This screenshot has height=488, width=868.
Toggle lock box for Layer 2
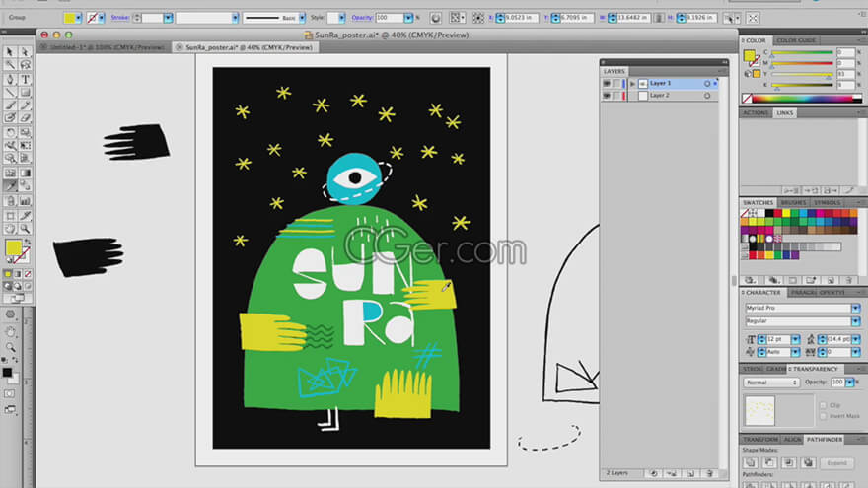click(x=616, y=96)
